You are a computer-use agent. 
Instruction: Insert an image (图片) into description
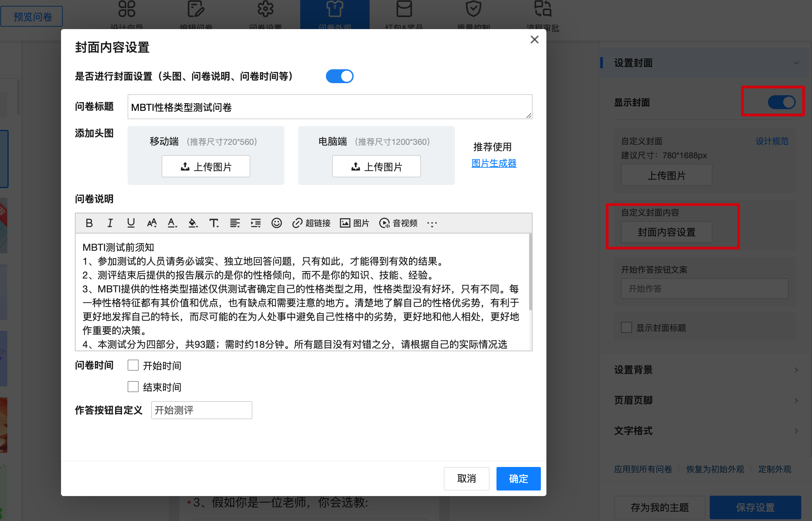point(354,223)
